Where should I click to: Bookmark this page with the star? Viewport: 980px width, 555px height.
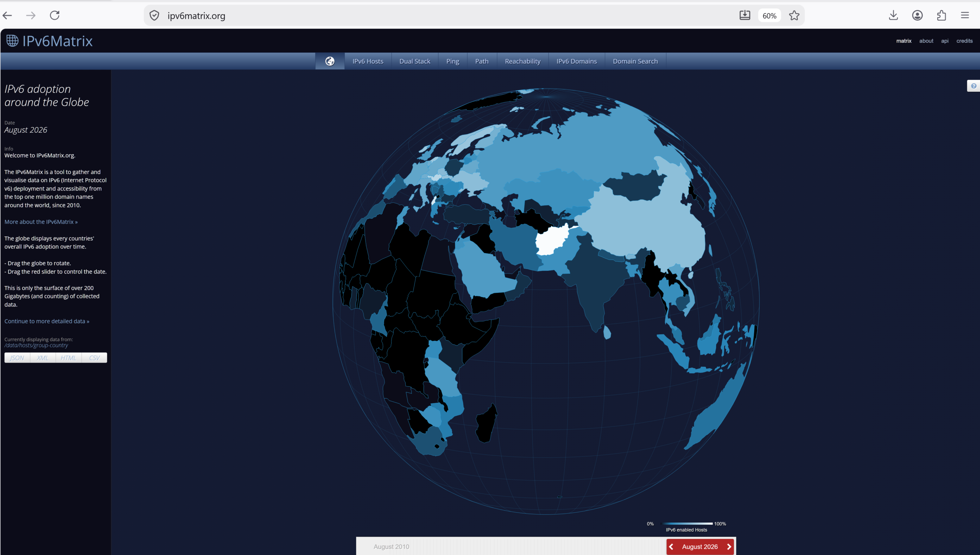click(x=794, y=16)
